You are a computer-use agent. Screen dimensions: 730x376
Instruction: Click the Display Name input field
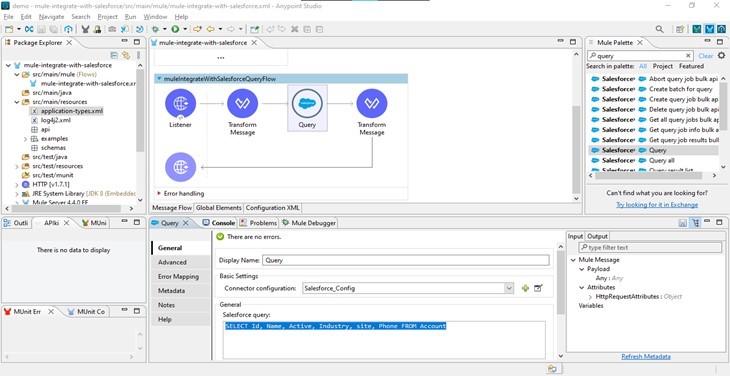click(x=406, y=261)
